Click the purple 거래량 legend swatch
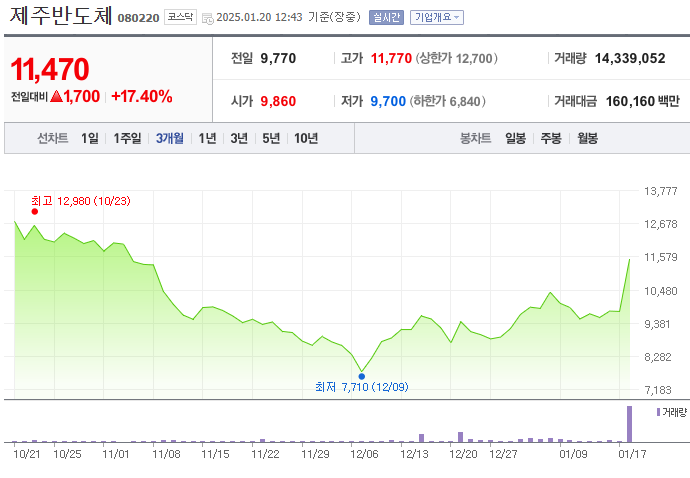Viewport: 690px width, 478px height. [x=658, y=412]
